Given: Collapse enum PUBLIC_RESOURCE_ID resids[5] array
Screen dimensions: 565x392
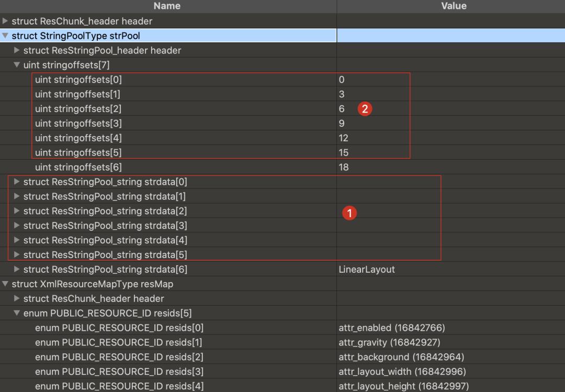Looking at the screenshot, I should (x=17, y=313).
